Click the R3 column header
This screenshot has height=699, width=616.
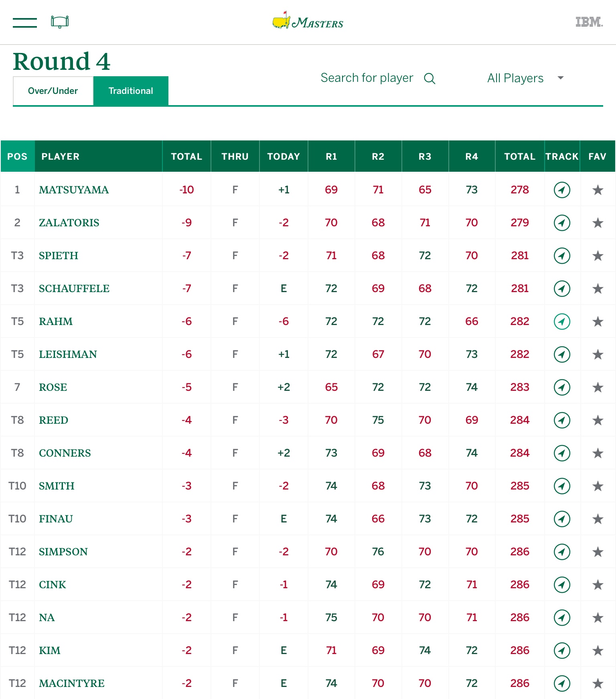pyautogui.click(x=425, y=156)
